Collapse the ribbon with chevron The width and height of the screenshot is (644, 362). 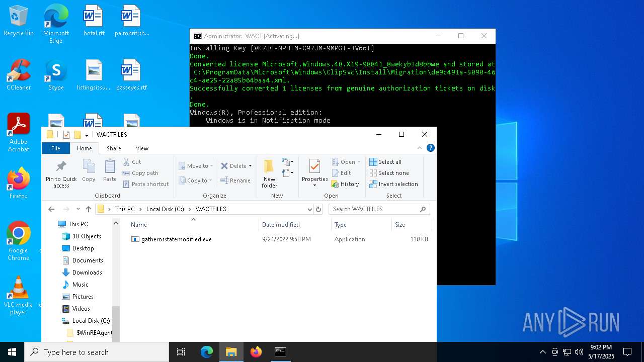[x=420, y=148]
